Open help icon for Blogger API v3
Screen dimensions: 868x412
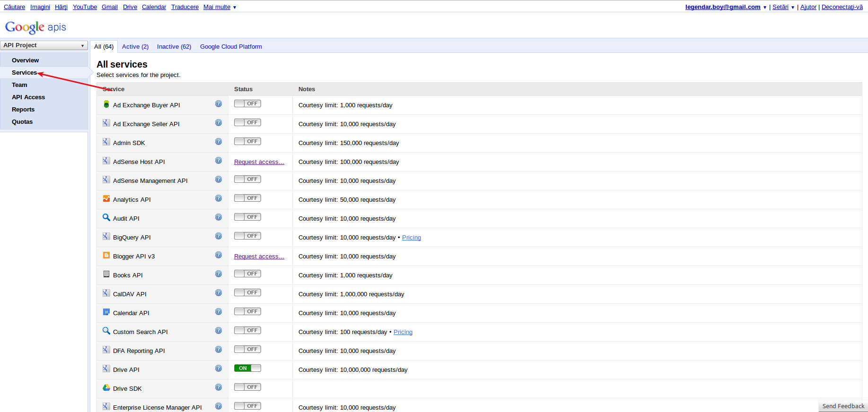click(x=219, y=255)
